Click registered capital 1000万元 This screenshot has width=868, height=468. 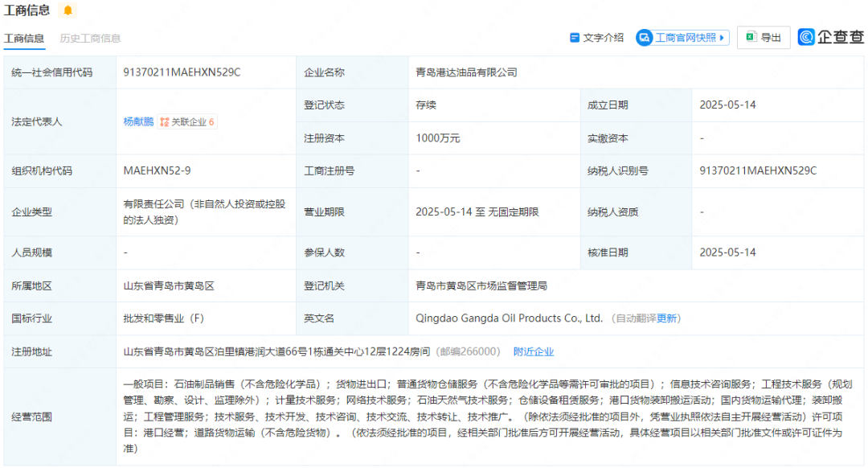click(x=437, y=138)
